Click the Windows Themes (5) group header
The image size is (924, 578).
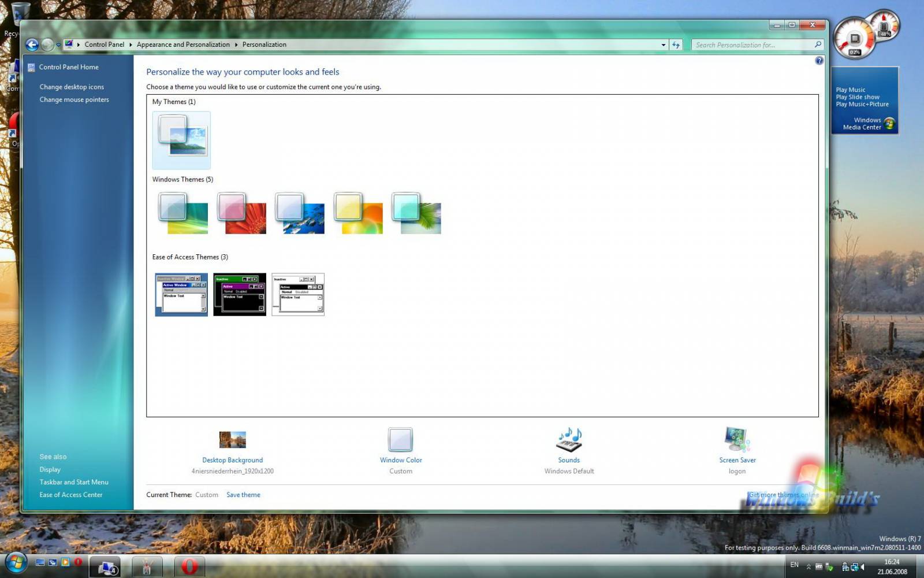point(182,179)
